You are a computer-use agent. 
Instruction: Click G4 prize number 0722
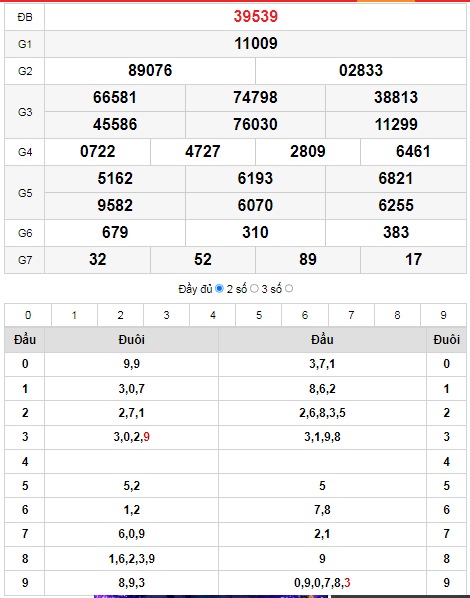point(98,152)
